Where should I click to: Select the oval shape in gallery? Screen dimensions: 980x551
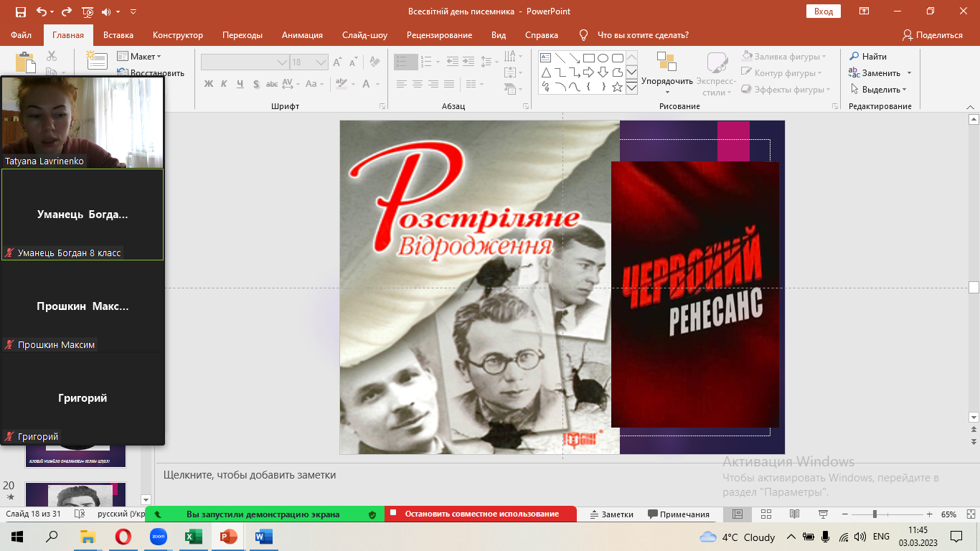[603, 58]
